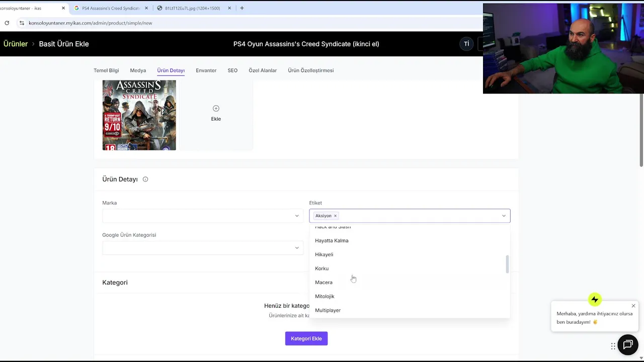
Task: Switch to the 81LtT12Eu7L.jpg tab
Action: [x=192, y=8]
